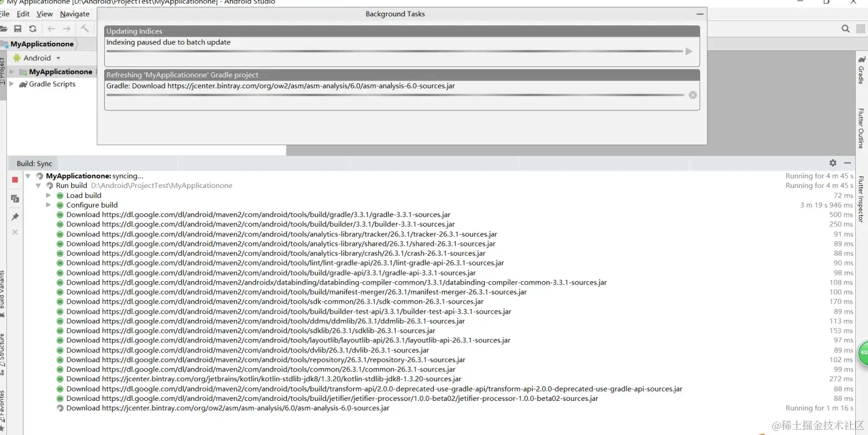Viewport: 868px width, 435px height.
Task: Pin the Build tab
Action: coord(15,217)
